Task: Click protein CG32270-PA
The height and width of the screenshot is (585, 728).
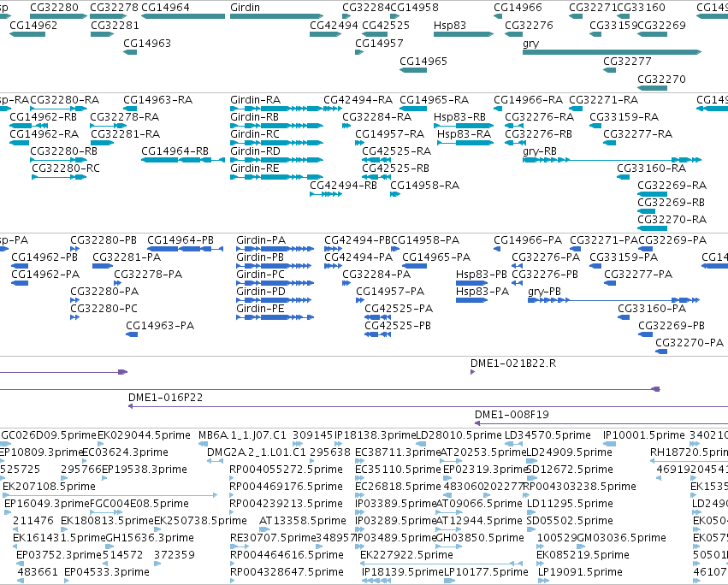Action: click(x=690, y=343)
